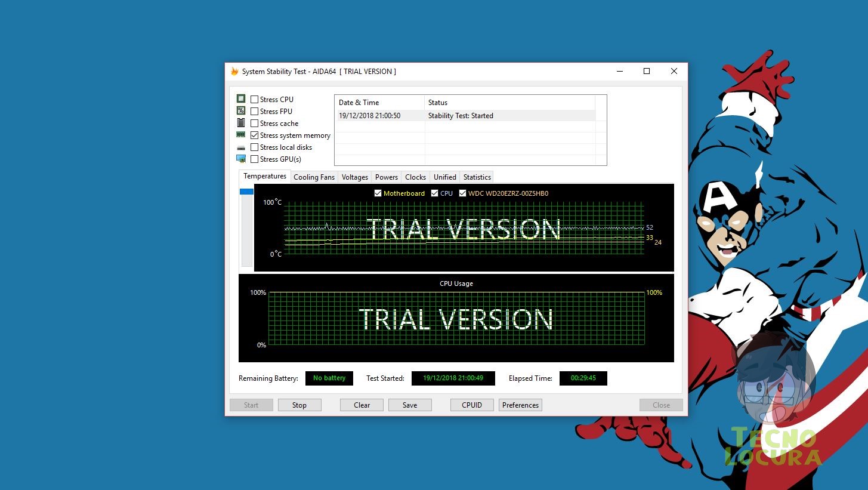Screen dimensions: 868x490
Task: Click the FPU percent icon beside Stress FPU
Action: [x=241, y=110]
